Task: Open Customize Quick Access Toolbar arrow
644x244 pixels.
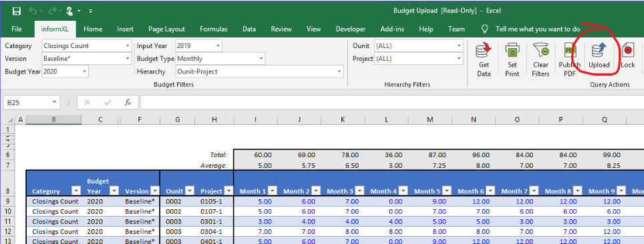Action: tap(91, 11)
